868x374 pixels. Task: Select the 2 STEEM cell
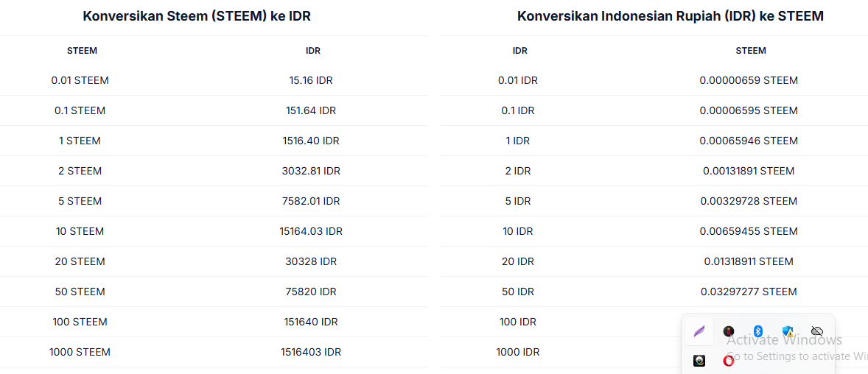pos(80,171)
